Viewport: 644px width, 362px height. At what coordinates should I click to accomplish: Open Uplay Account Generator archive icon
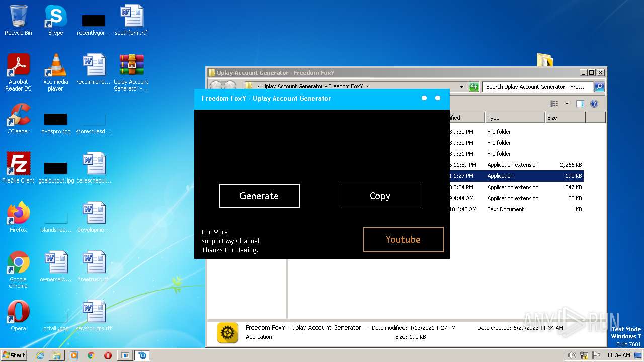[x=131, y=73]
